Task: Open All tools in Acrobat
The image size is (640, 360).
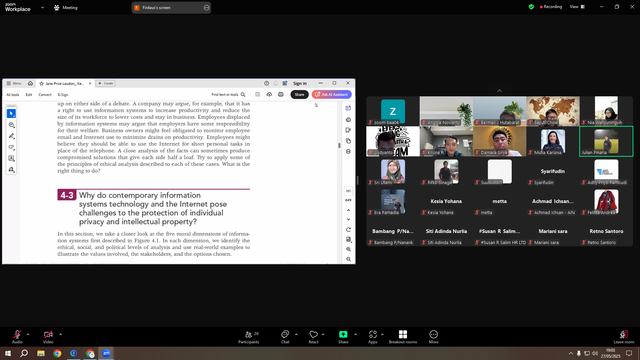Action: click(13, 95)
